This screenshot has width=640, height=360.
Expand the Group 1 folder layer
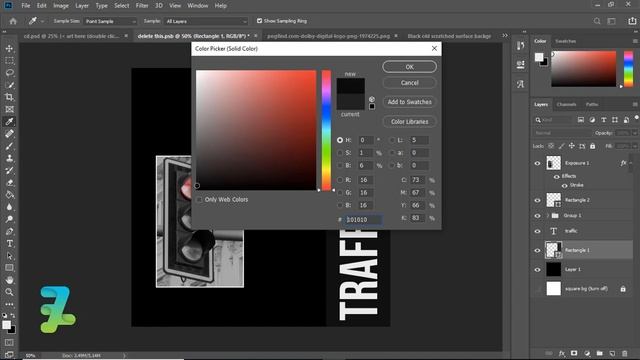pos(547,216)
